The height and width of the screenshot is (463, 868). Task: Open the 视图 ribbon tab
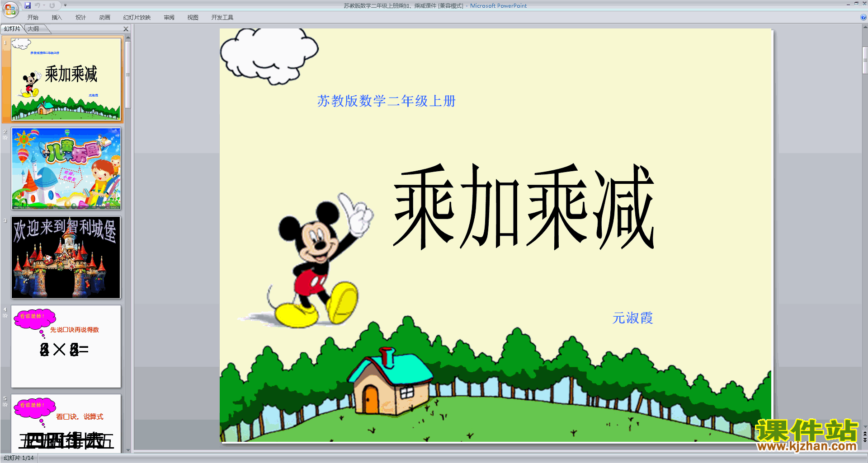(193, 18)
